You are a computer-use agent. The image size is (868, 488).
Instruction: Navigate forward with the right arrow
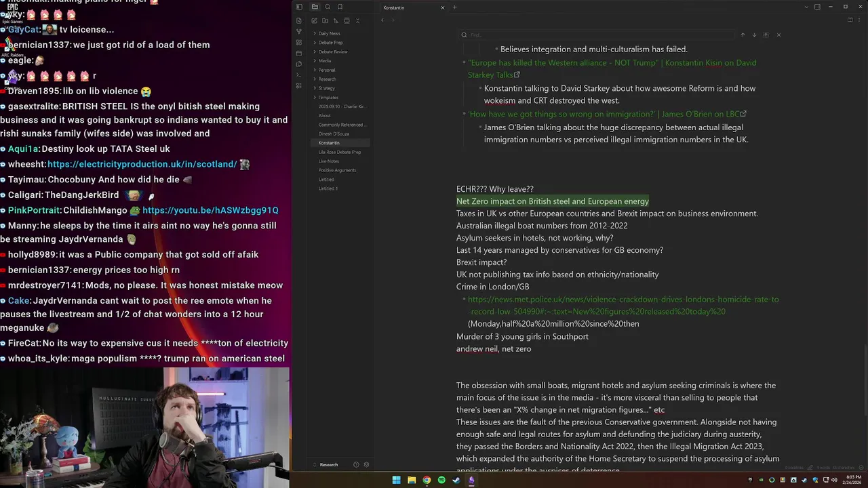coord(393,20)
